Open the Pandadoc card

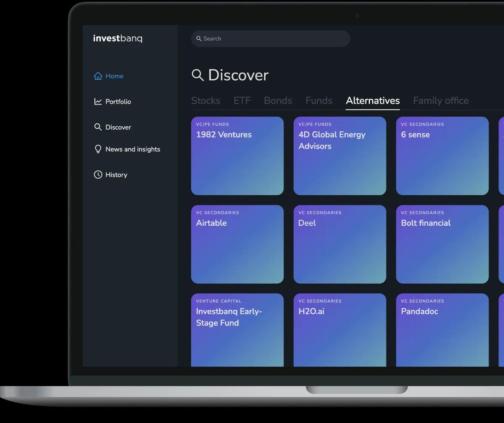tap(442, 330)
